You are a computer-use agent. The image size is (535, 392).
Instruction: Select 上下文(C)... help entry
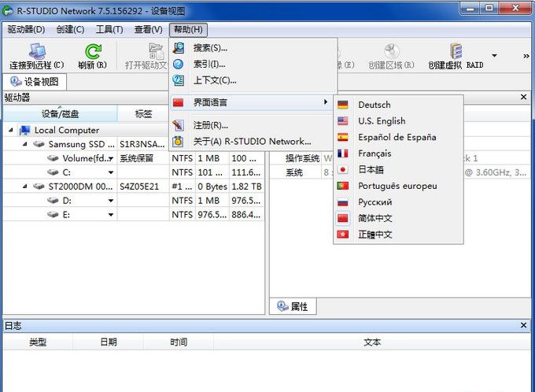tap(253, 80)
